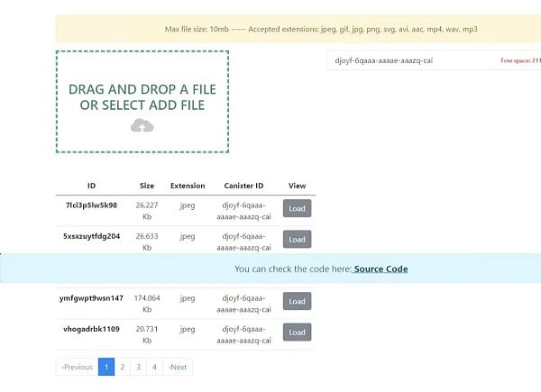The width and height of the screenshot is (541, 392).
Task: Click the View column header
Action: click(x=297, y=186)
